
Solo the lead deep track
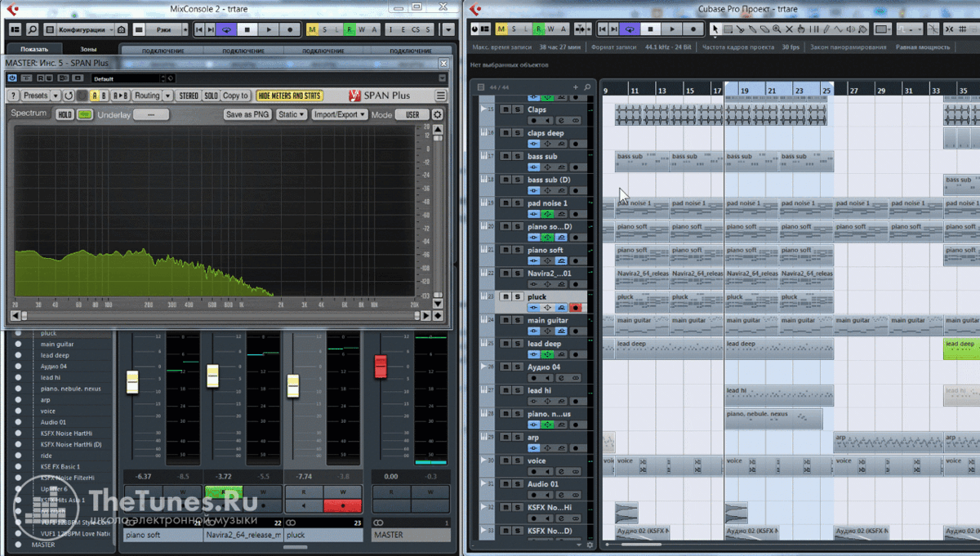(518, 344)
